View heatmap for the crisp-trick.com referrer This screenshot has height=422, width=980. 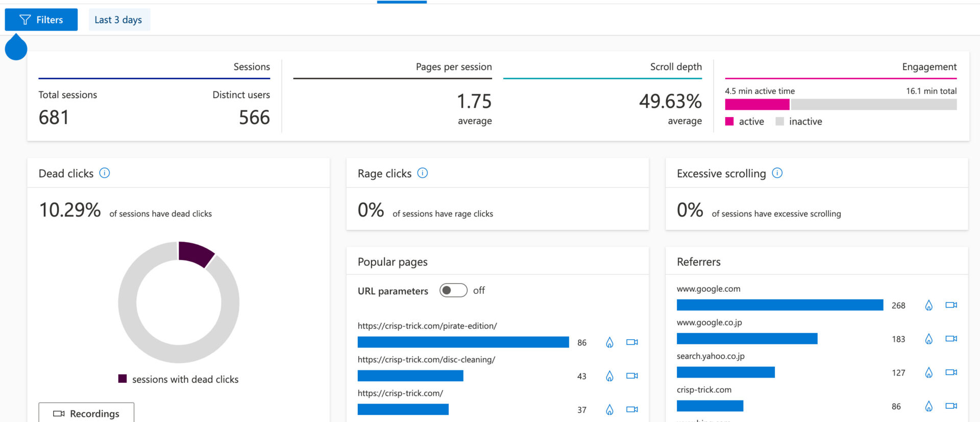[x=929, y=406]
